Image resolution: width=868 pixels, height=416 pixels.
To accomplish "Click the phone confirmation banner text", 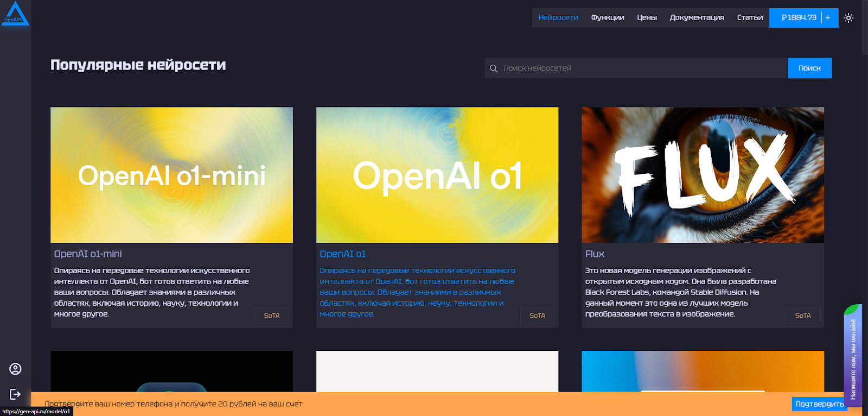I will click(174, 404).
